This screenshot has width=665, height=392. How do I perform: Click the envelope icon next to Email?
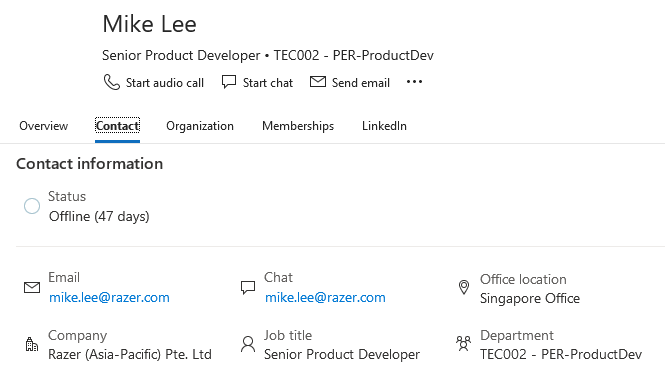pyautogui.click(x=32, y=288)
